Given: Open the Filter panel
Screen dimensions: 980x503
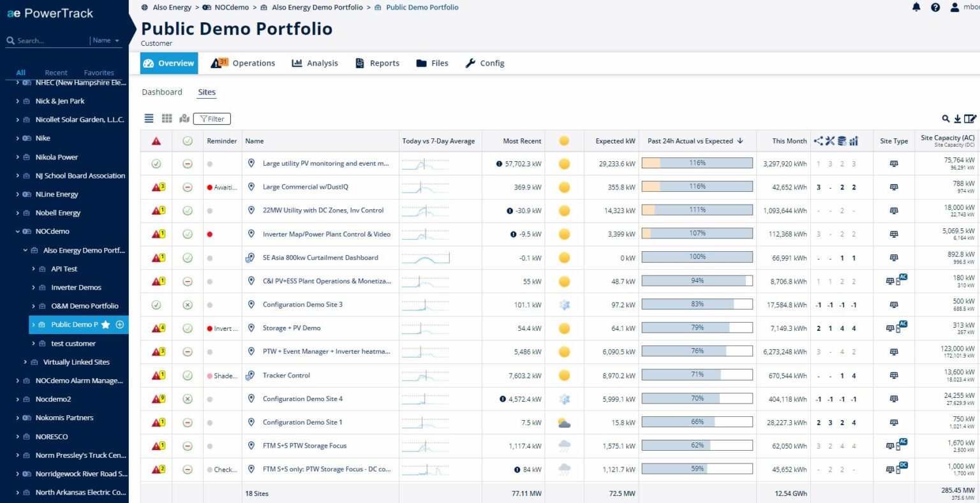Looking at the screenshot, I should point(212,119).
